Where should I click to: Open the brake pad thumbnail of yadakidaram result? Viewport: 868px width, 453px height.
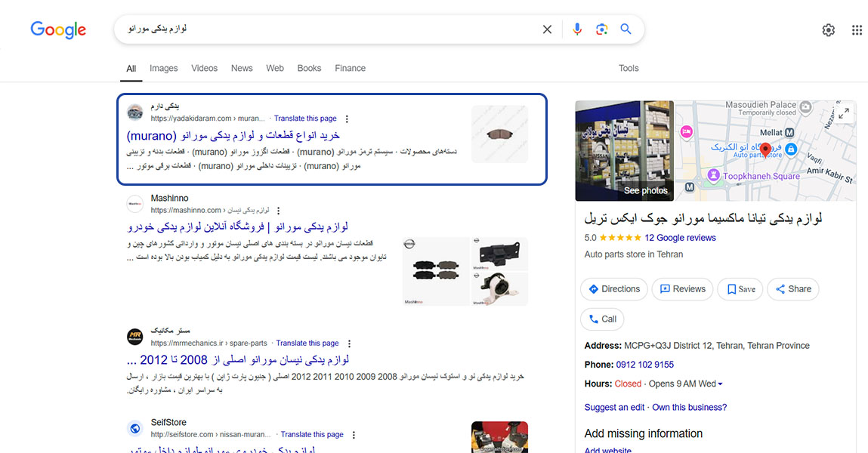coord(499,134)
